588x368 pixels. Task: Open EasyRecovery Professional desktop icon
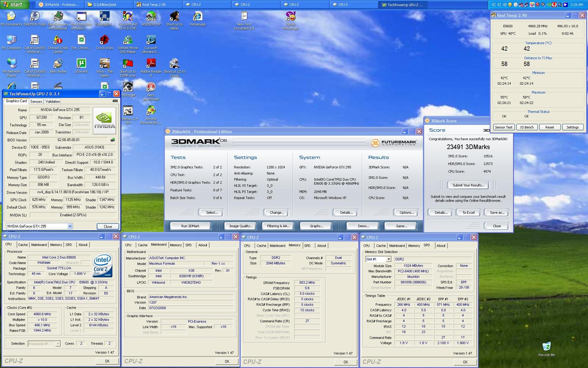click(58, 21)
